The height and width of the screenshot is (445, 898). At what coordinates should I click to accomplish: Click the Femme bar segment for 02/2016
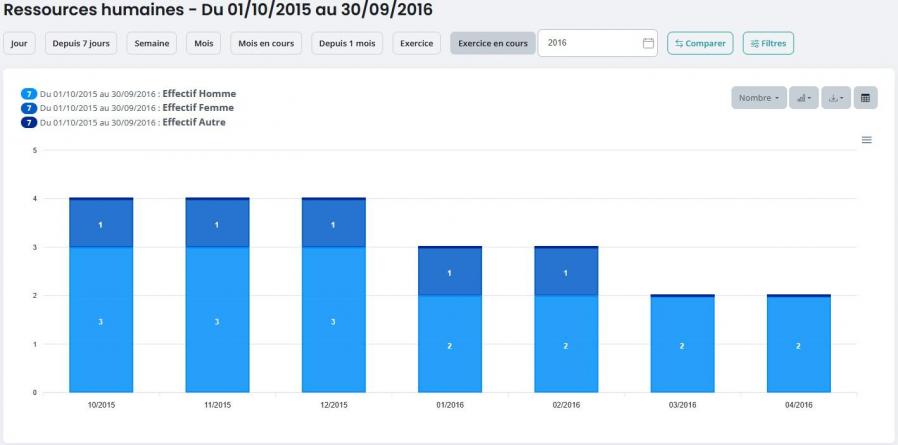[566, 272]
